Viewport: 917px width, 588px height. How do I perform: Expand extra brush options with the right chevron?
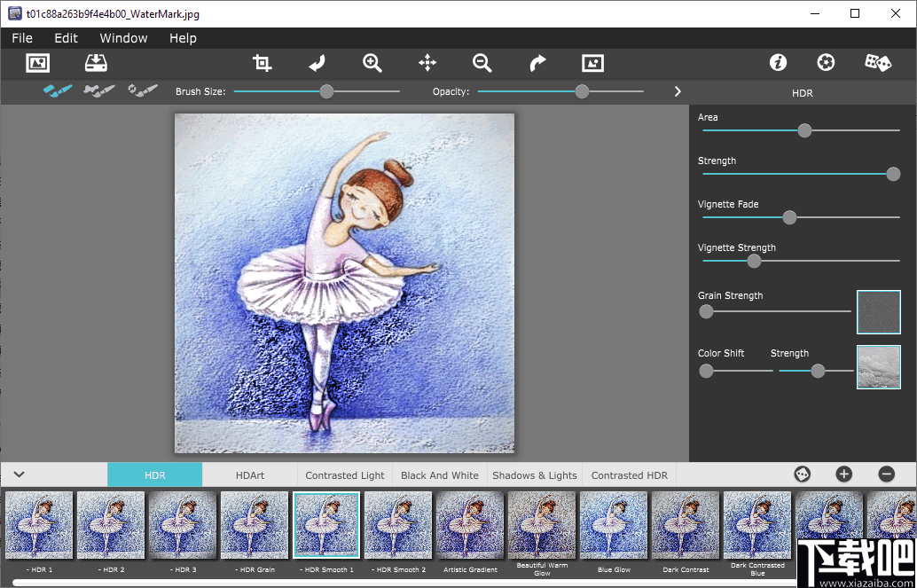coord(677,90)
